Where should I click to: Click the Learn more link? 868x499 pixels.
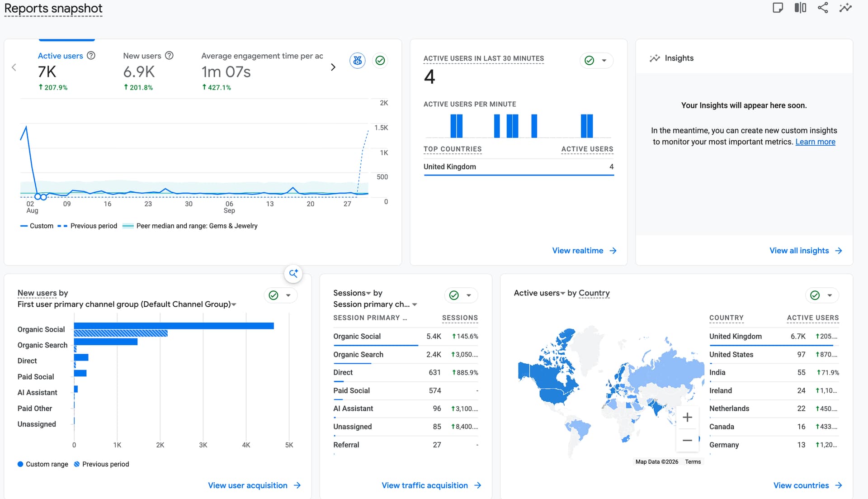pyautogui.click(x=815, y=142)
